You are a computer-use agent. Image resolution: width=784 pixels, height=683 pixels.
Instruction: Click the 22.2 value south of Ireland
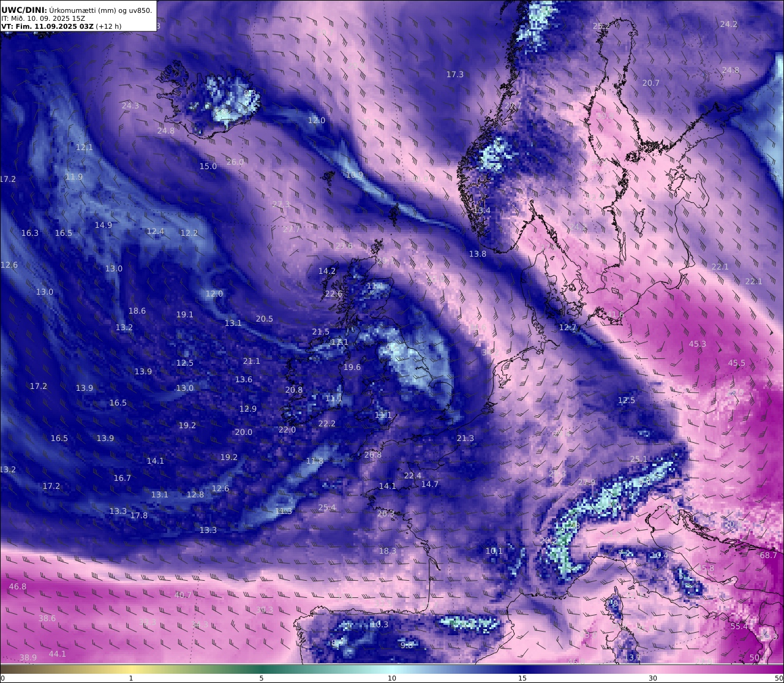pos(327,424)
